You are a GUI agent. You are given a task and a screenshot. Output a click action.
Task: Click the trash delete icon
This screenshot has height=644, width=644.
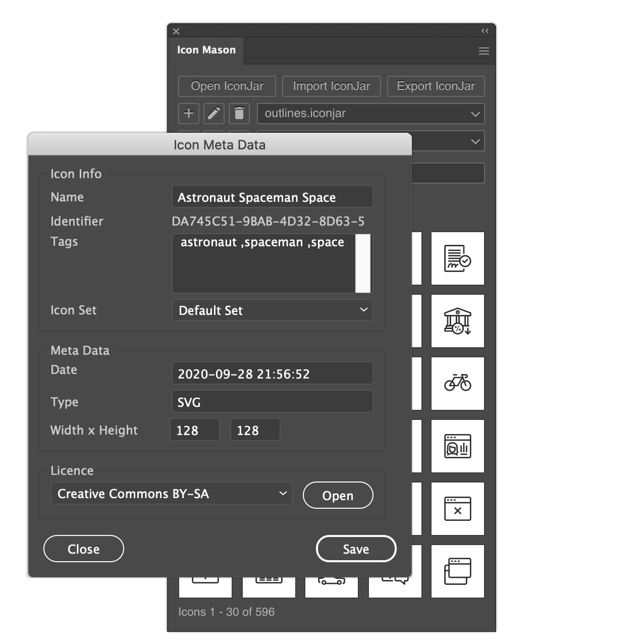[x=239, y=113]
